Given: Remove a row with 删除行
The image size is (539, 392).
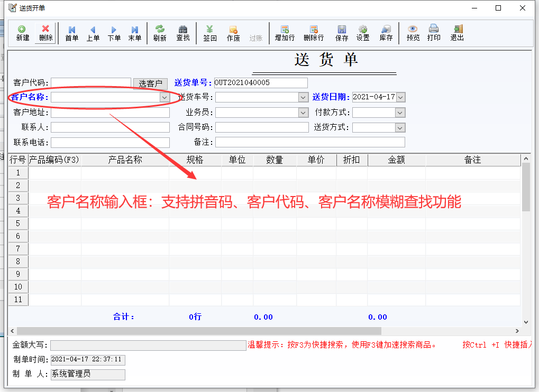Looking at the screenshot, I should (x=314, y=33).
